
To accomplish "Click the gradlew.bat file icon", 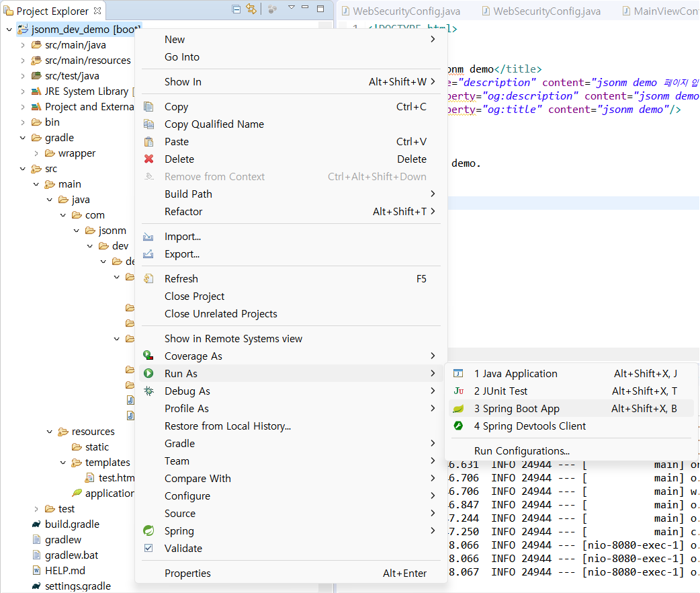I will tap(36, 555).
